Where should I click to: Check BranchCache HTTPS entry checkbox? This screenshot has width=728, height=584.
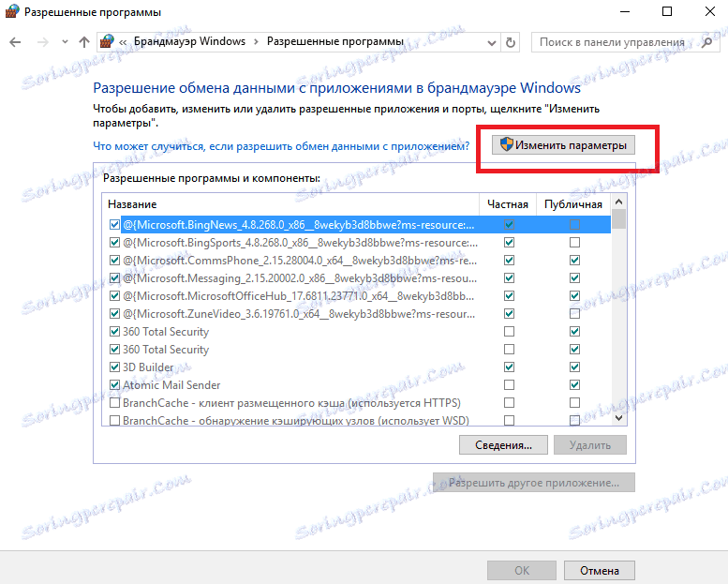114,403
